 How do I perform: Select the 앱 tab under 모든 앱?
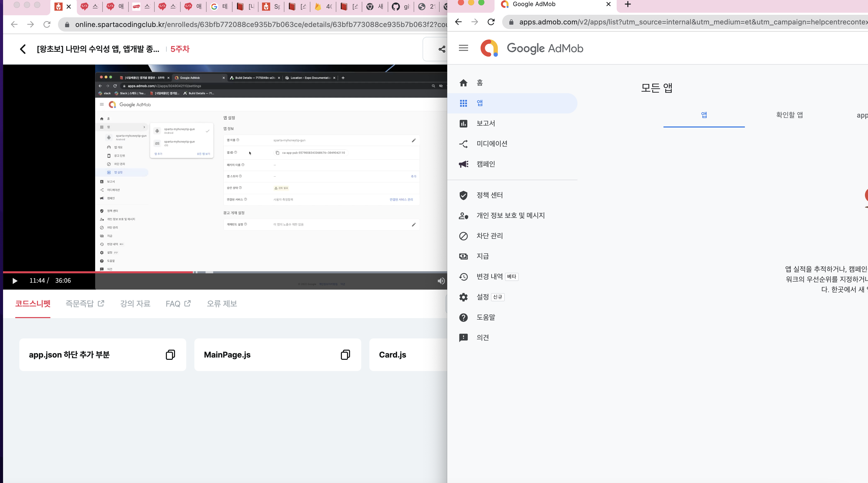pos(704,115)
